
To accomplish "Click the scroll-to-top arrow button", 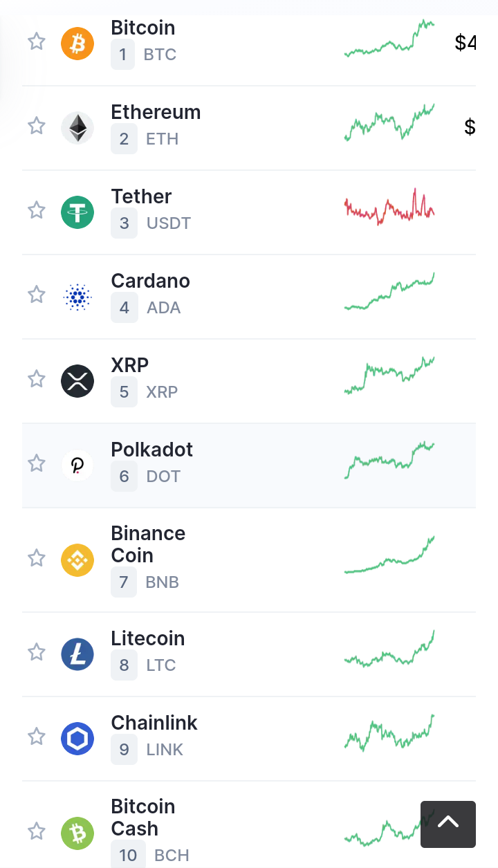I will (x=448, y=824).
